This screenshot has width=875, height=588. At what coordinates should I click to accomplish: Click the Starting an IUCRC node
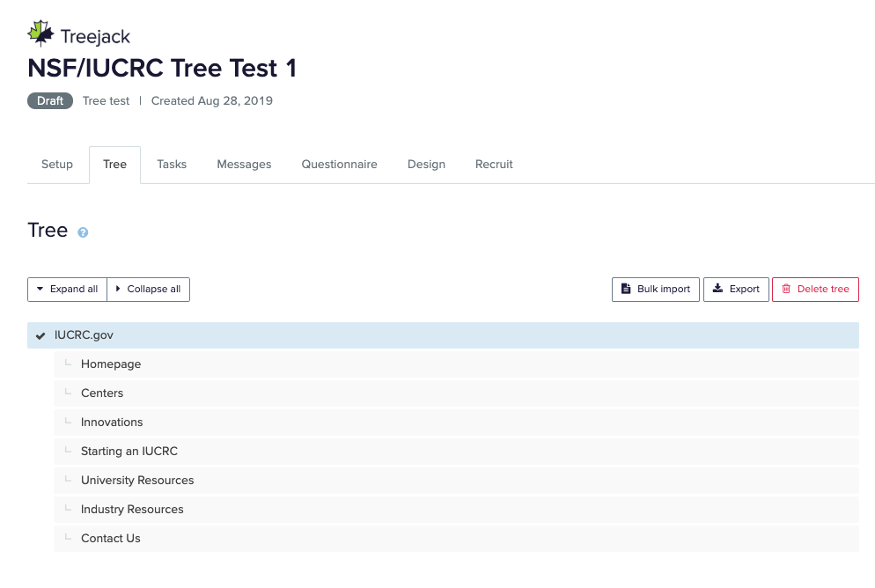tap(129, 452)
